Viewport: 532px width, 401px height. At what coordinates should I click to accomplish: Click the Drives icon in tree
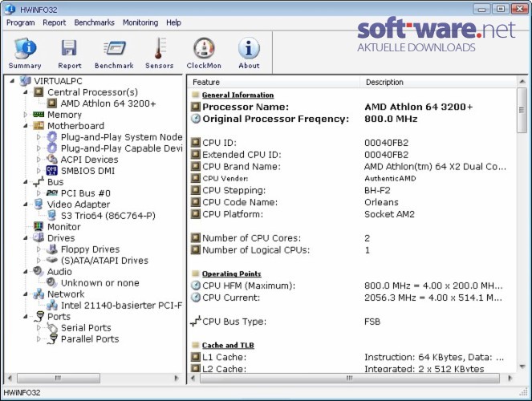point(39,237)
